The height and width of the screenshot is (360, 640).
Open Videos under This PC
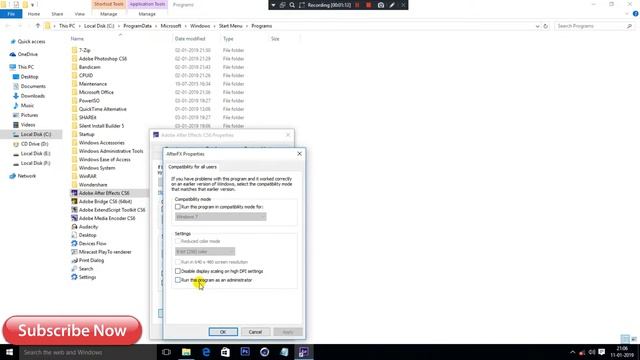(28, 125)
